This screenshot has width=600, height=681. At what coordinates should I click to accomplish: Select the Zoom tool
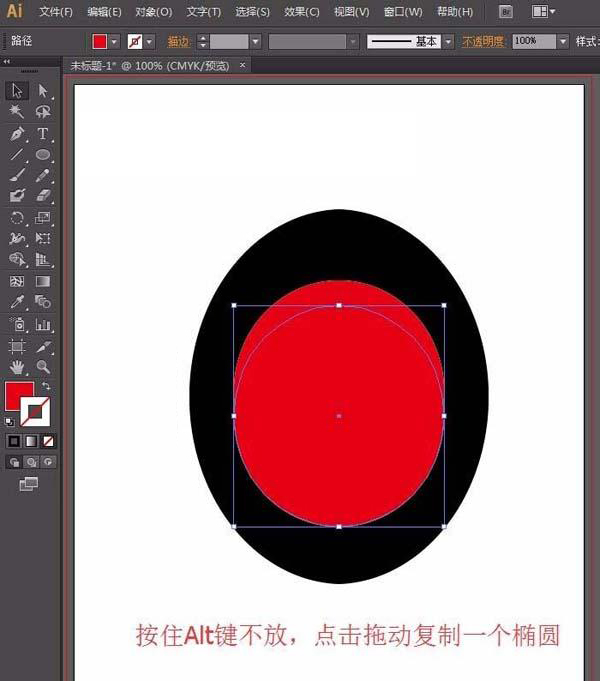coord(43,367)
